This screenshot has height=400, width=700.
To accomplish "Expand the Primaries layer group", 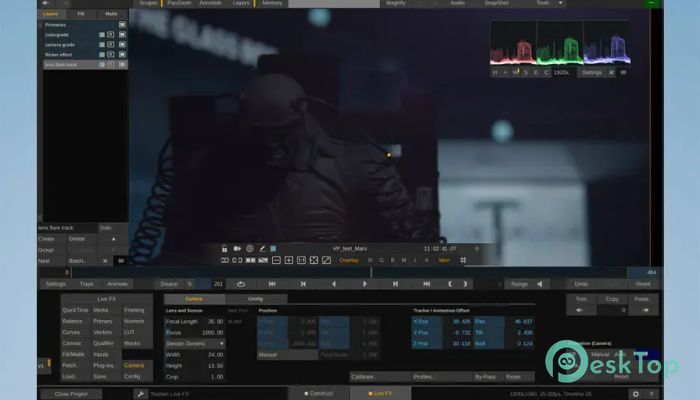I will pos(41,25).
